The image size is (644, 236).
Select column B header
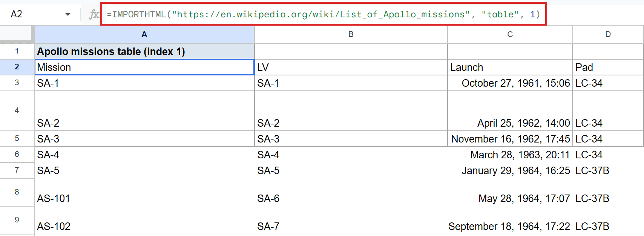coord(351,34)
